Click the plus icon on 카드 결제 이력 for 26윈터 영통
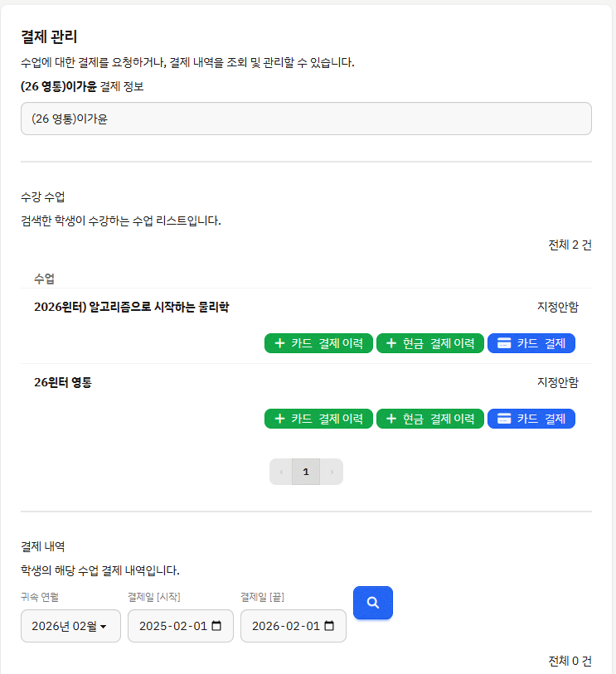616x674 pixels. (279, 418)
